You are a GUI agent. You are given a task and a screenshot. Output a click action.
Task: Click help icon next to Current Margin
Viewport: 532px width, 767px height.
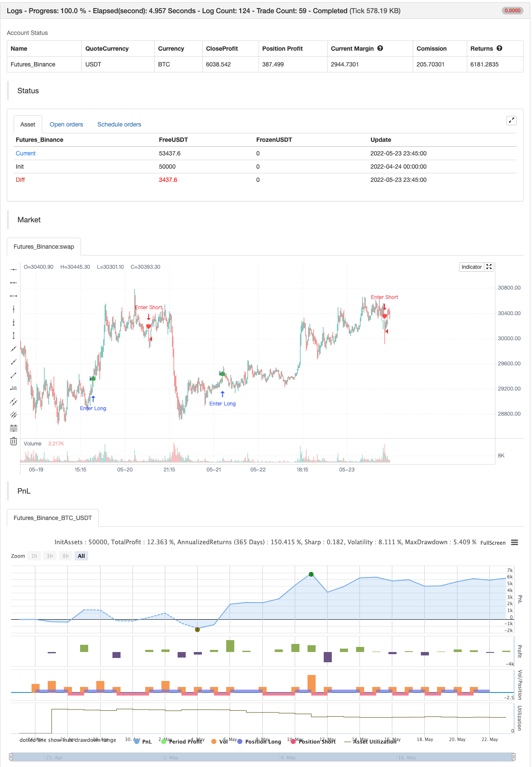(380, 49)
